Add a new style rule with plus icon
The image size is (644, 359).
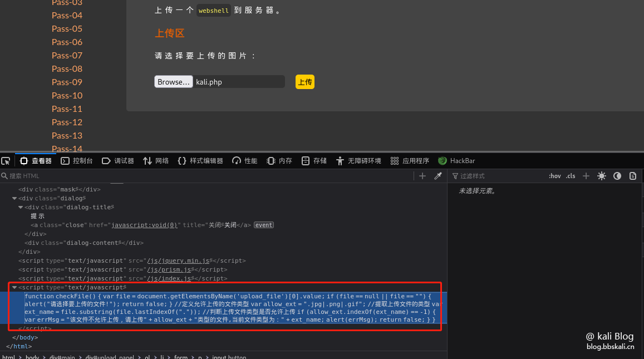pyautogui.click(x=586, y=176)
